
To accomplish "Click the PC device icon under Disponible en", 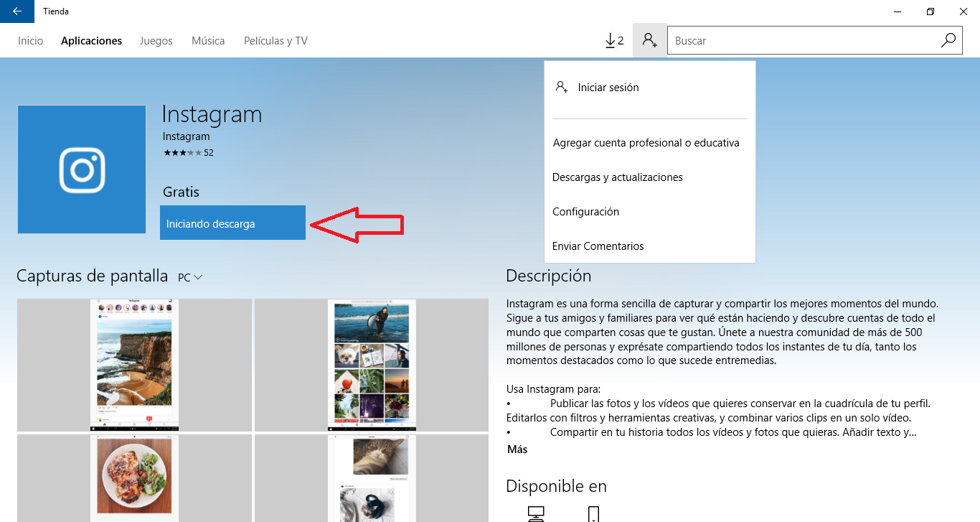I will [x=536, y=514].
